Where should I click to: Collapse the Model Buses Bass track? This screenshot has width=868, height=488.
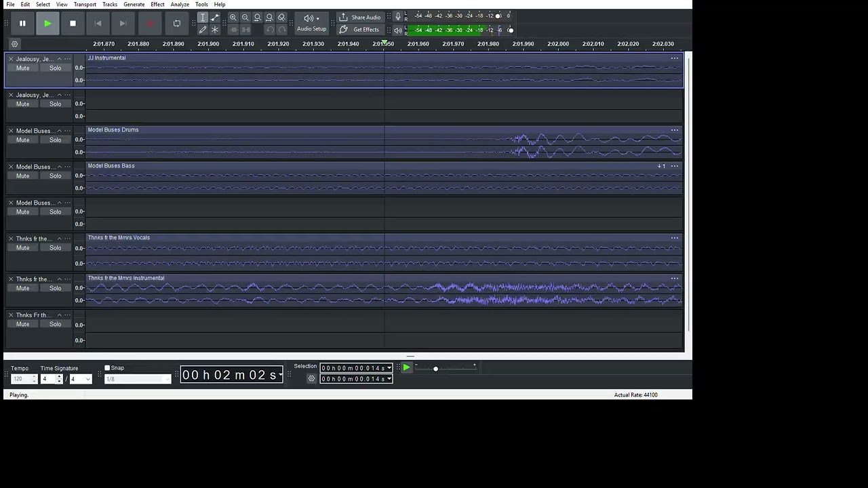[59, 167]
